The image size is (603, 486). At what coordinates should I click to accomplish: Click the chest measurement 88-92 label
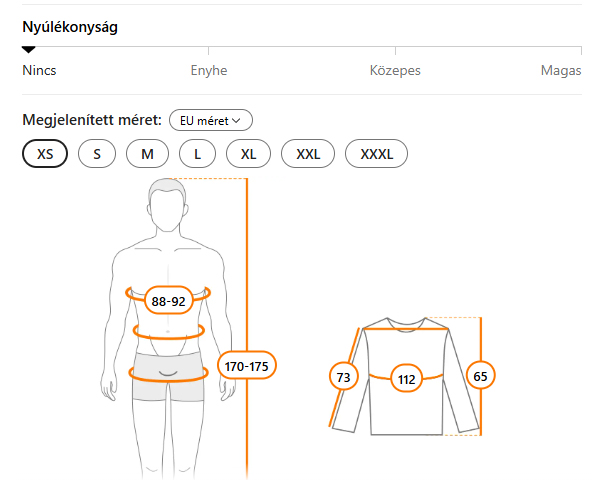click(x=168, y=301)
